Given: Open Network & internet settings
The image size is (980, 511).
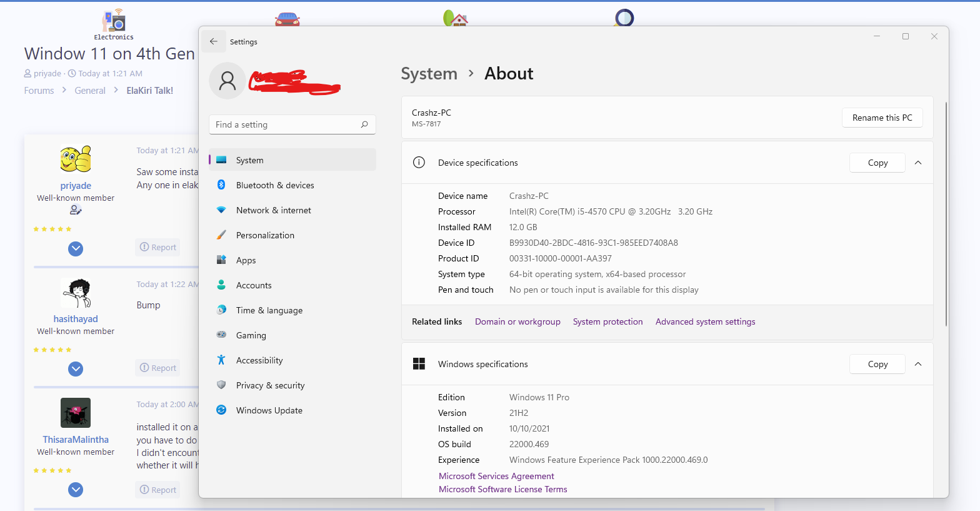Looking at the screenshot, I should (x=292, y=210).
